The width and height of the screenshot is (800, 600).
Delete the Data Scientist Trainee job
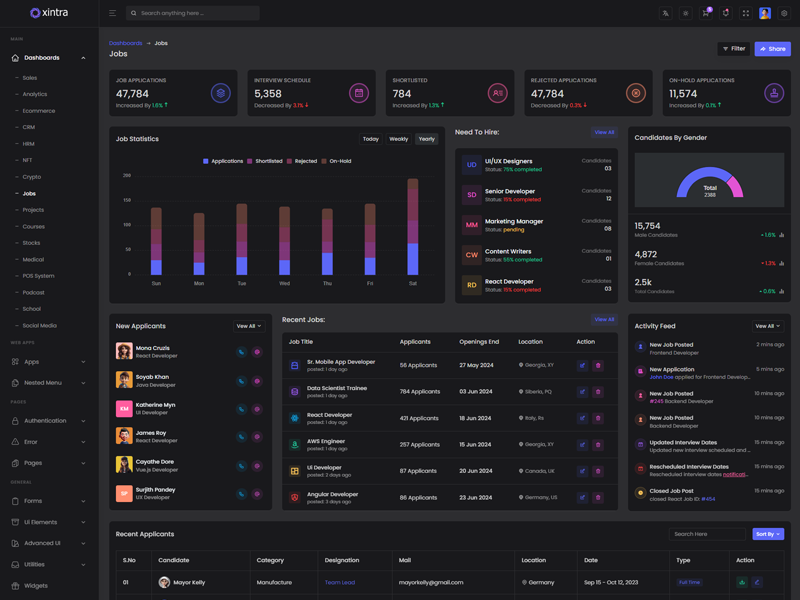(x=598, y=392)
